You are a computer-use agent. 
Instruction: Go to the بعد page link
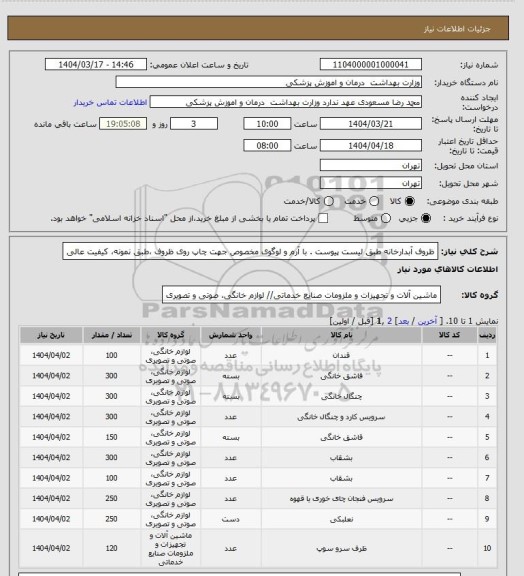tap(403, 321)
